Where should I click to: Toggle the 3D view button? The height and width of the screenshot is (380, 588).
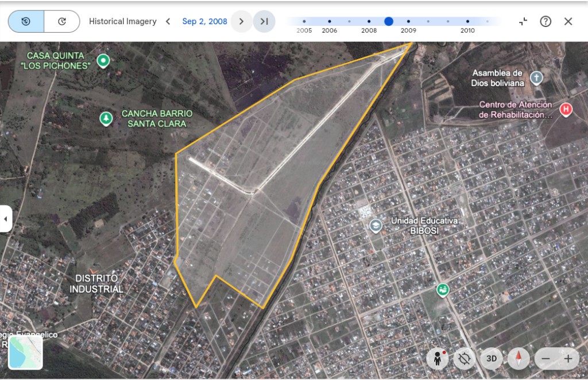[x=492, y=359]
